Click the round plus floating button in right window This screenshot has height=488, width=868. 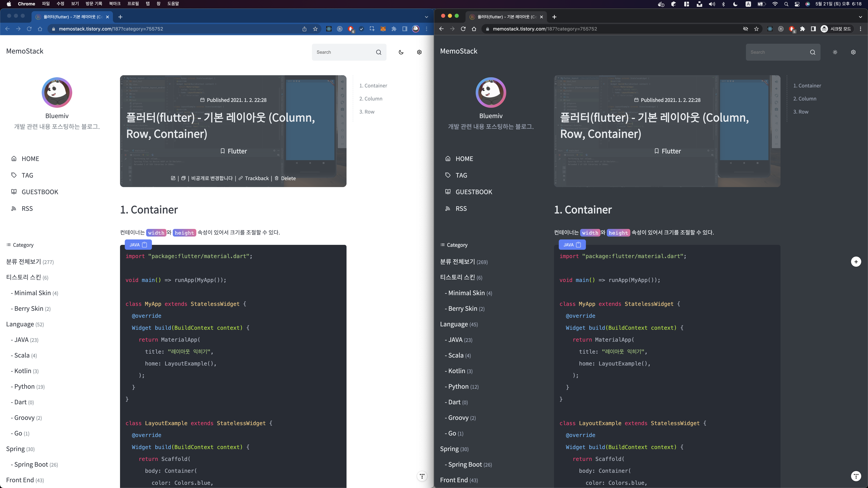(x=856, y=262)
